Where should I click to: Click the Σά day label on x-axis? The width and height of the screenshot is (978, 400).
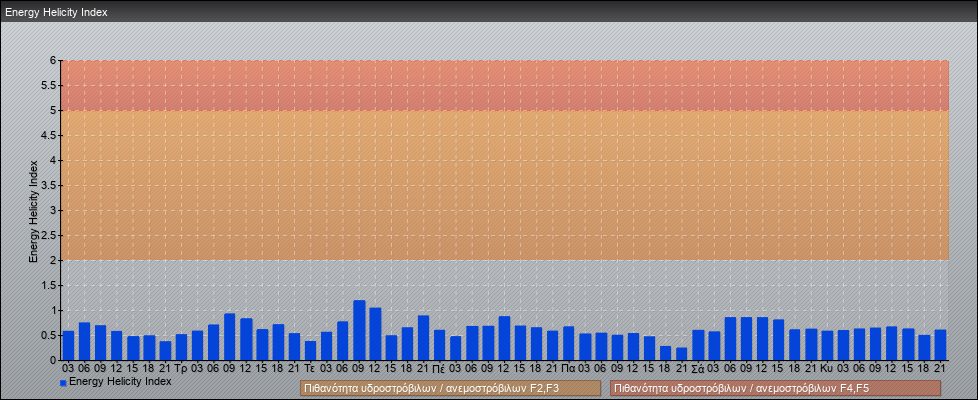pyautogui.click(x=697, y=368)
